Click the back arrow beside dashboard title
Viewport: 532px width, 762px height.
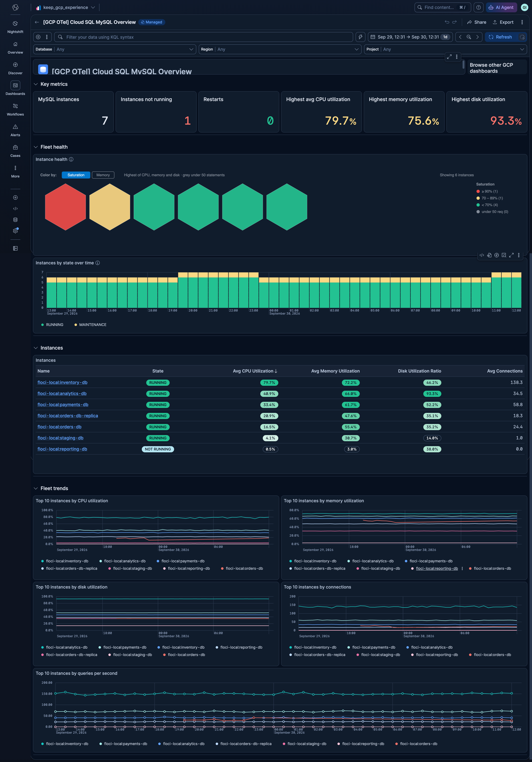pyautogui.click(x=37, y=22)
